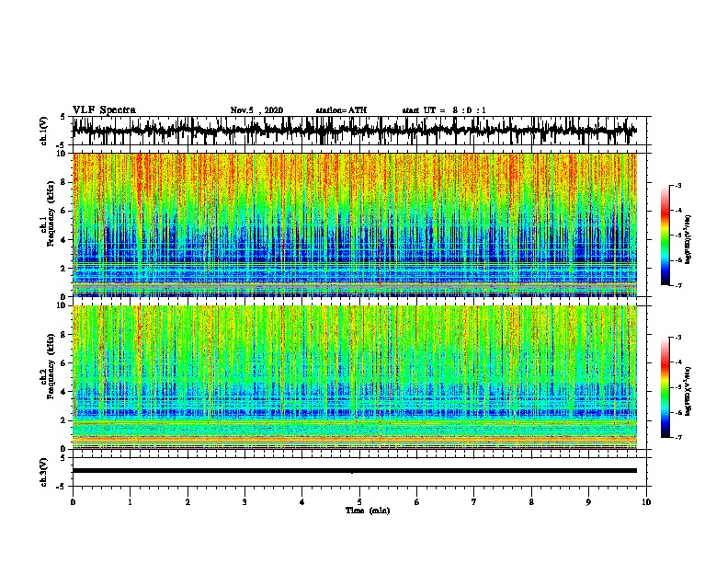728x563 pixels.
Task: Click time axis tick label "0"
Action: 73,501
